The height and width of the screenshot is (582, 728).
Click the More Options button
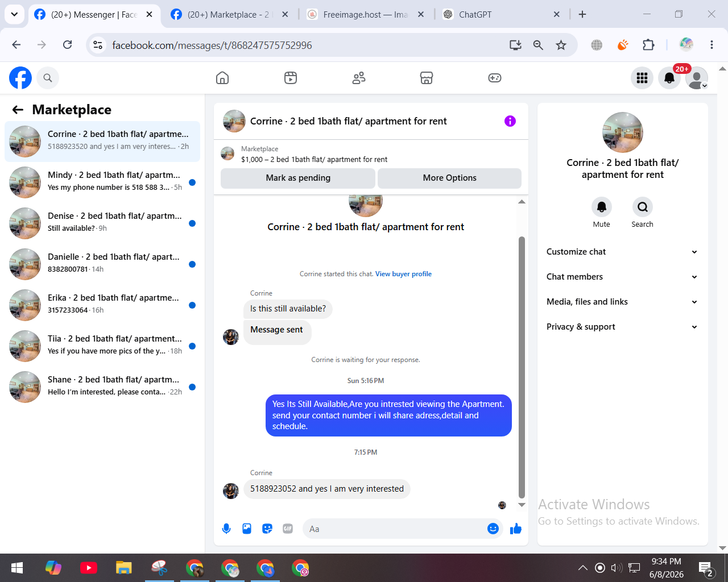pos(450,178)
